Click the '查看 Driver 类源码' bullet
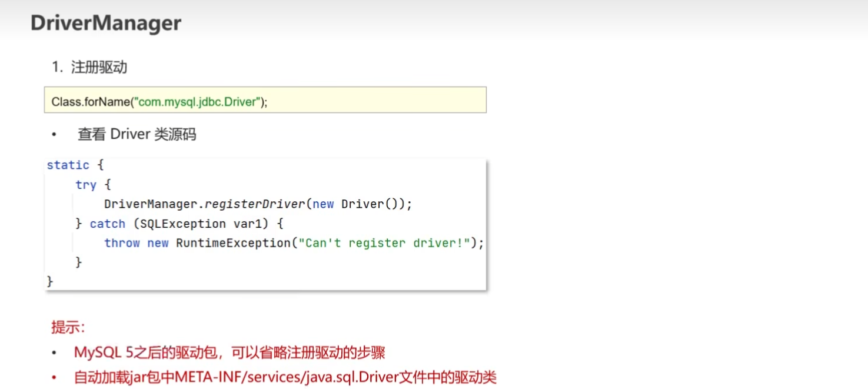This screenshot has height=389, width=868. [137, 134]
